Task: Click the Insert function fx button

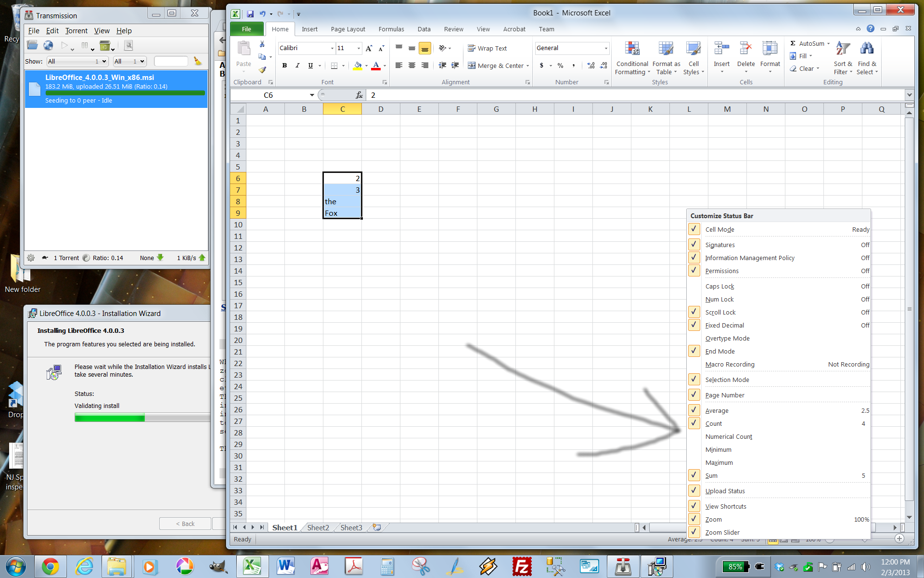Action: tap(359, 95)
